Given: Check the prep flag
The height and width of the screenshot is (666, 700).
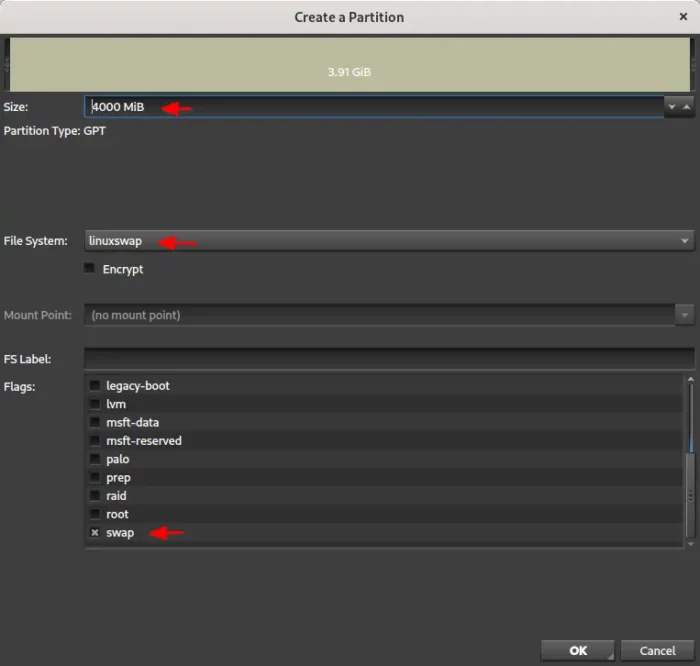Looking at the screenshot, I should (95, 477).
